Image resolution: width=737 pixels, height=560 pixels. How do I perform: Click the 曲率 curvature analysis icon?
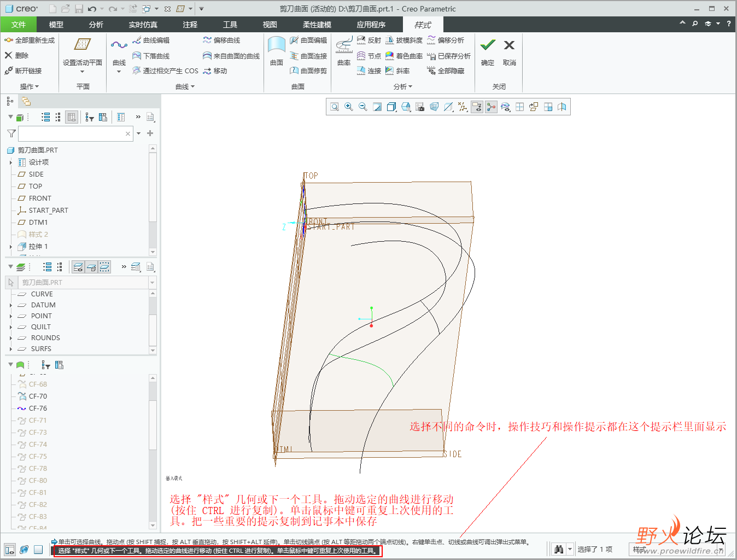[x=344, y=51]
